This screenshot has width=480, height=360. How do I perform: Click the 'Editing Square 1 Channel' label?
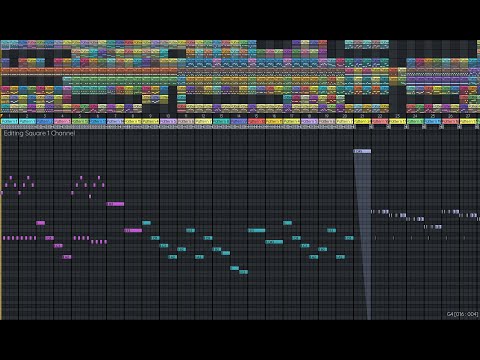pos(39,133)
